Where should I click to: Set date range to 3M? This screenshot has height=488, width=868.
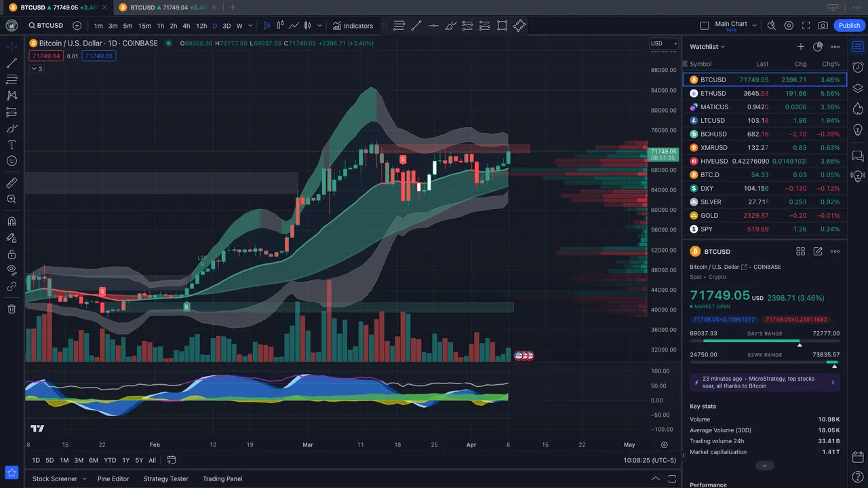coord(79,460)
